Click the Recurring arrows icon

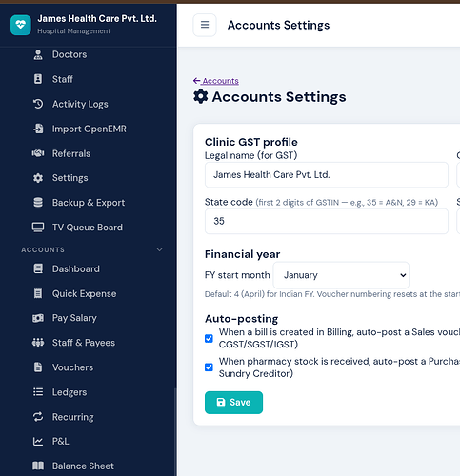click(38, 417)
